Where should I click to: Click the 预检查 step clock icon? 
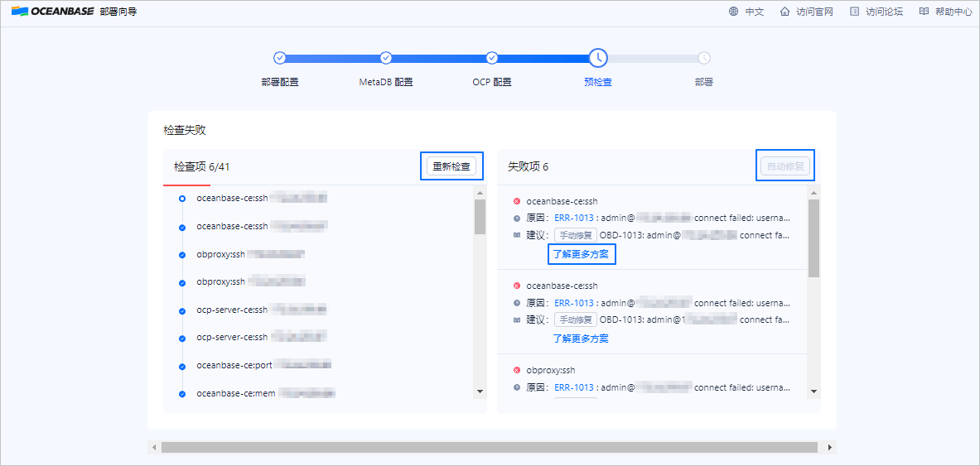click(x=598, y=58)
